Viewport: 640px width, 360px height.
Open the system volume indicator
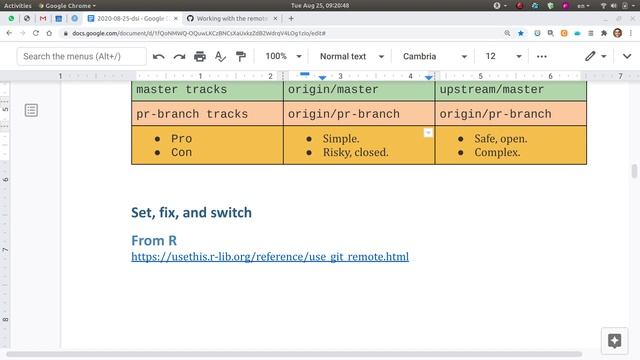[x=613, y=6]
